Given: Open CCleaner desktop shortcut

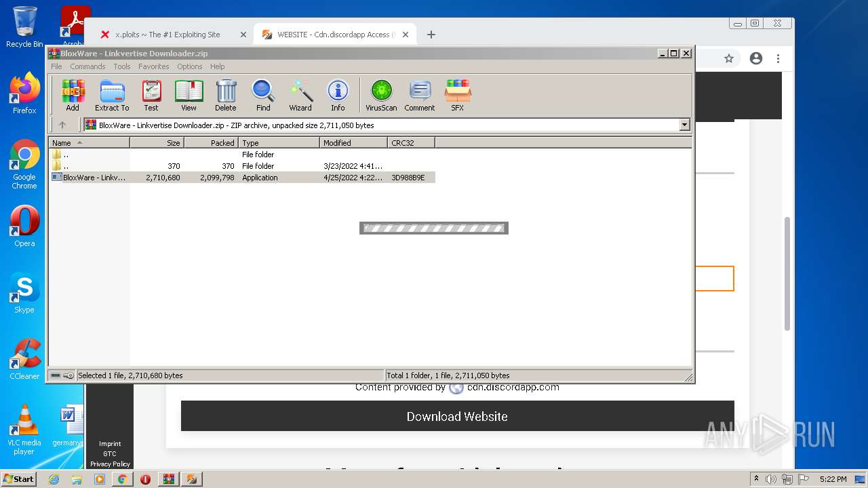Looking at the screenshot, I should 24,359.
